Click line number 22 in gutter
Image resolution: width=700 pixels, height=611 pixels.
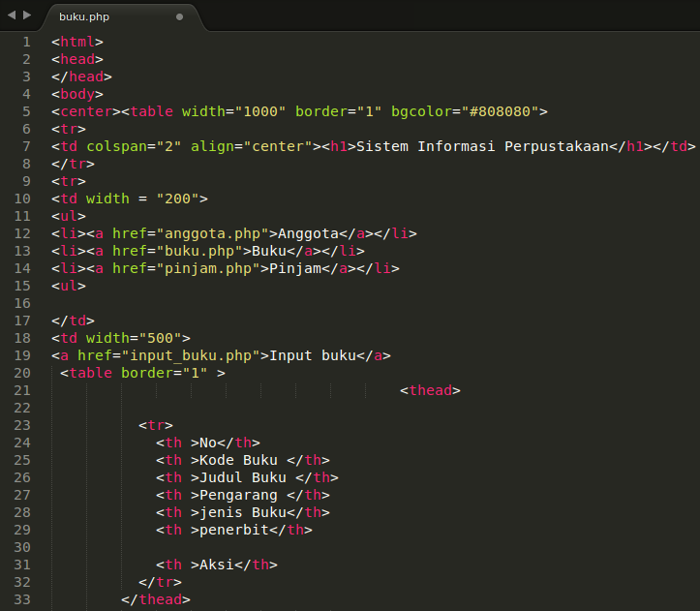click(x=22, y=408)
